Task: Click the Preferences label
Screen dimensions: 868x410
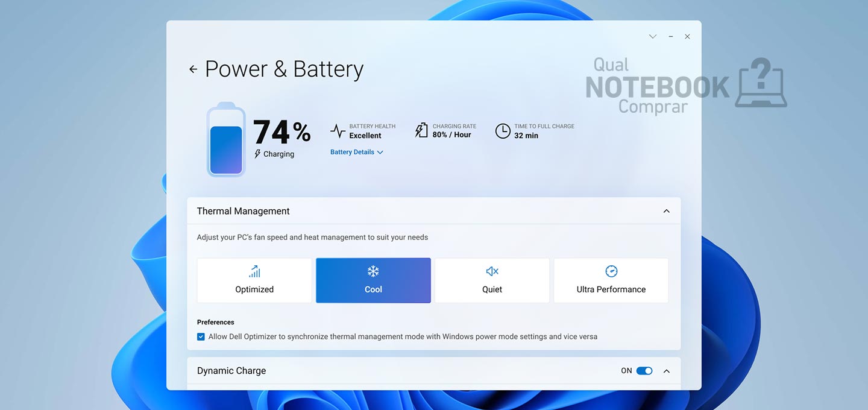Action: click(x=216, y=323)
